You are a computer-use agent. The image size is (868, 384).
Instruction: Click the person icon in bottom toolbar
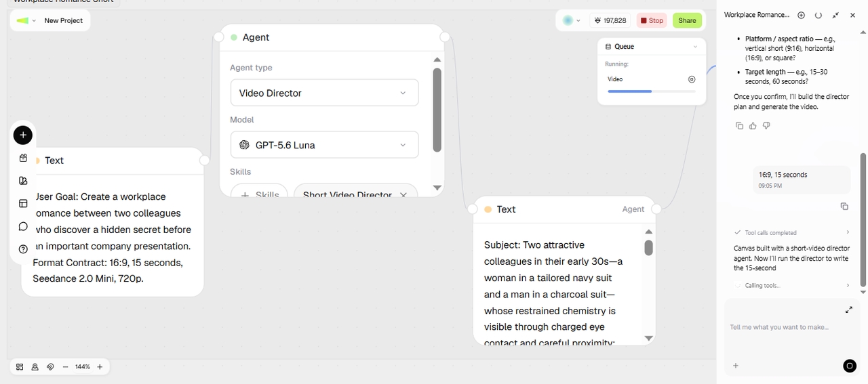tap(35, 367)
